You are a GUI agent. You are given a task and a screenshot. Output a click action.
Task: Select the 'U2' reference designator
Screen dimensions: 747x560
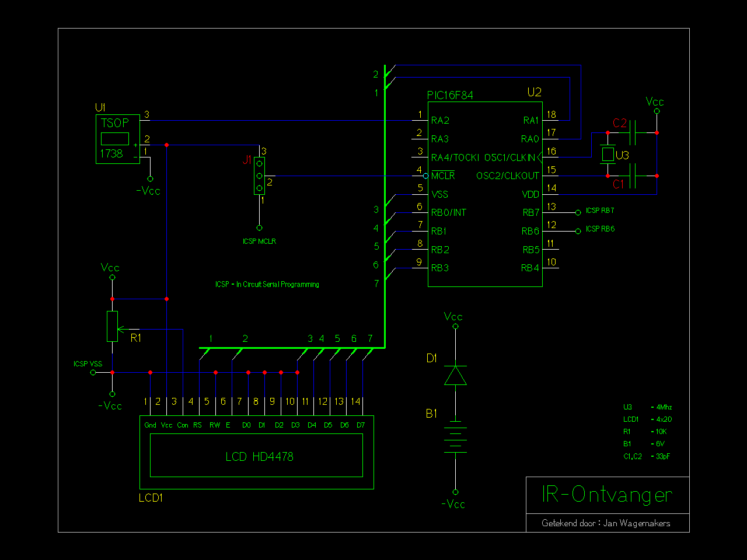535,92
